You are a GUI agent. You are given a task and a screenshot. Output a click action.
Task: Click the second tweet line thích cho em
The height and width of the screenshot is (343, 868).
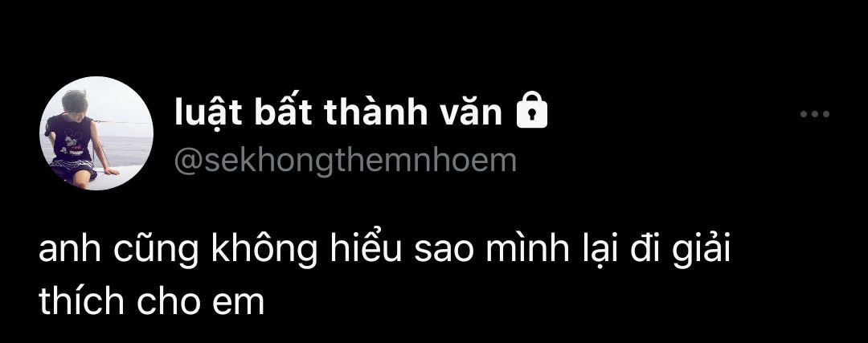click(152, 301)
